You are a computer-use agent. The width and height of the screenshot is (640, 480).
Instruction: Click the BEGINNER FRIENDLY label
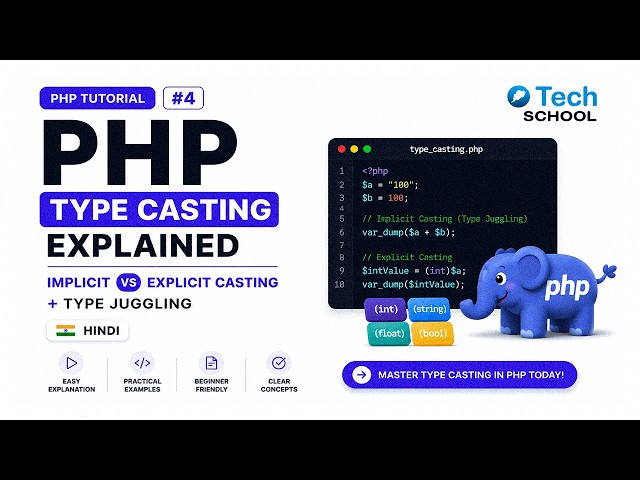(211, 385)
